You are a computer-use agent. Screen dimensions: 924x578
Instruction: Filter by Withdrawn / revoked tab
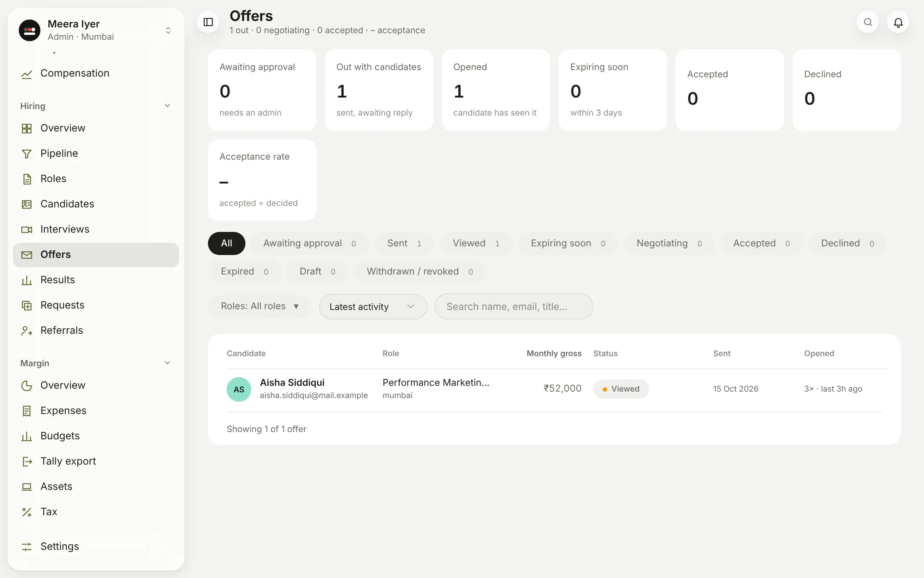(x=420, y=271)
